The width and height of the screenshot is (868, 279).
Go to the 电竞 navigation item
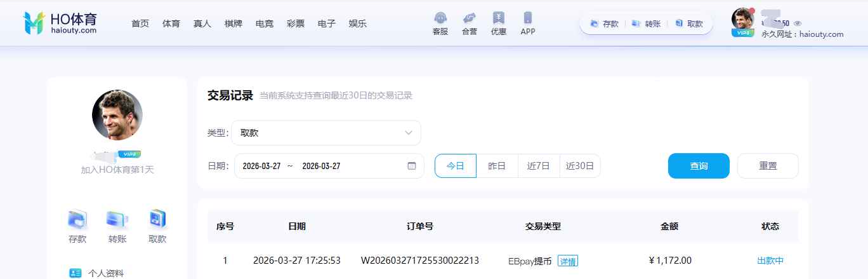[x=265, y=24]
